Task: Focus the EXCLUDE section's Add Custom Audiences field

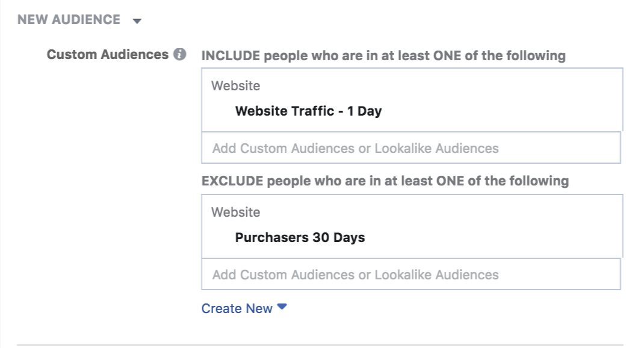Action: (410, 275)
